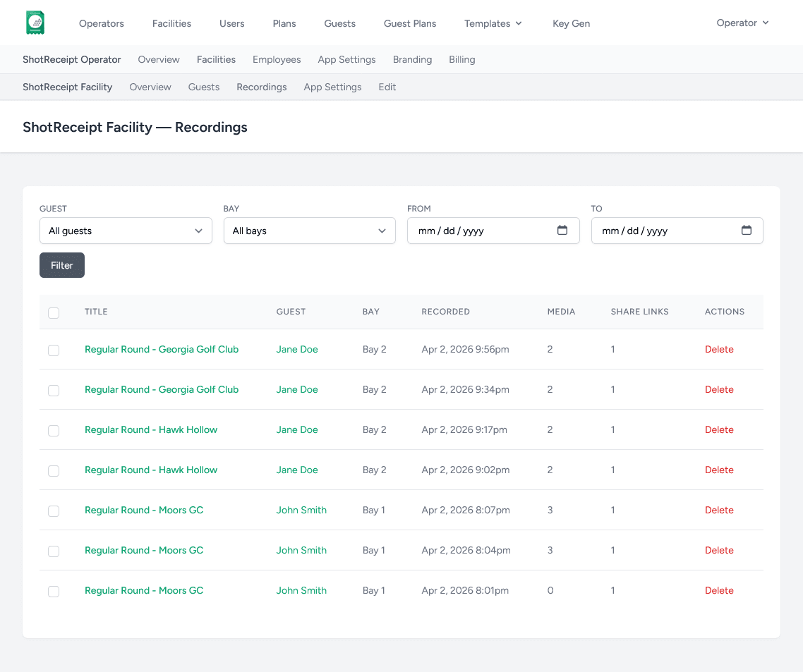Open the Regular Round - Hawk Hollow 9:02pm recording

click(150, 470)
